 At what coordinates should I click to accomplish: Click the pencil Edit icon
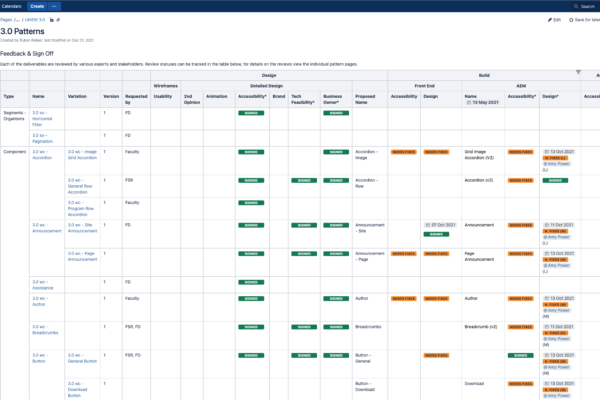pos(550,20)
